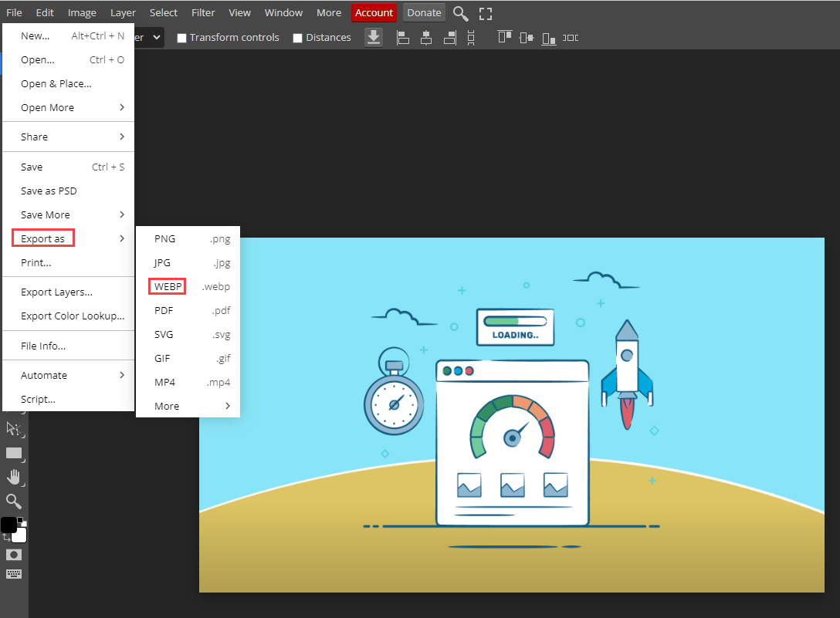Click the align top edges icon
Screen dimensions: 840x618
coord(505,37)
